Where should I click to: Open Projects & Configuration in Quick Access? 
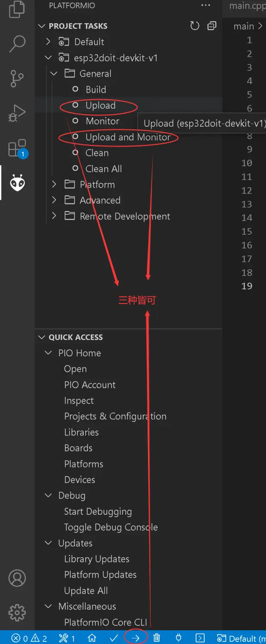point(115,416)
